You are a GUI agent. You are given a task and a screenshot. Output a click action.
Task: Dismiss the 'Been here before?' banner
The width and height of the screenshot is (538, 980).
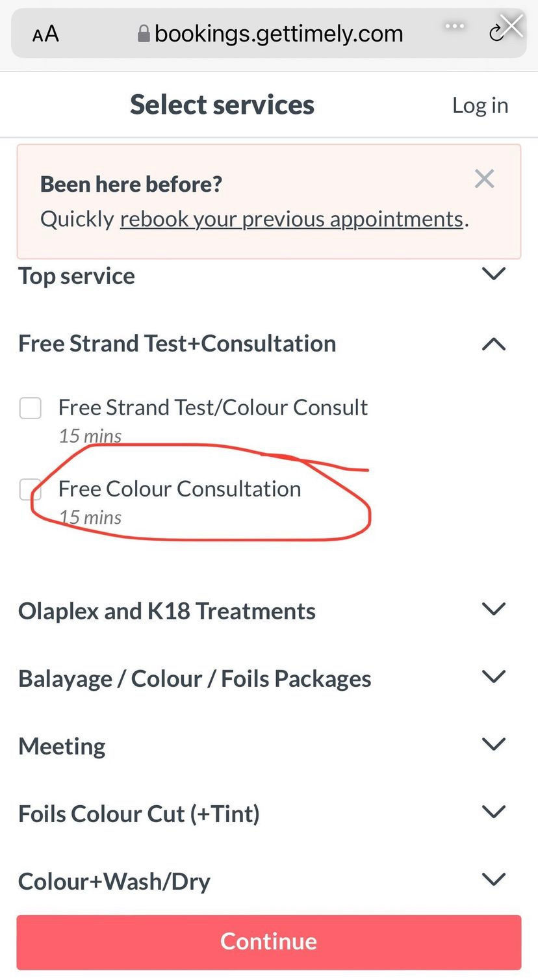[x=485, y=179]
